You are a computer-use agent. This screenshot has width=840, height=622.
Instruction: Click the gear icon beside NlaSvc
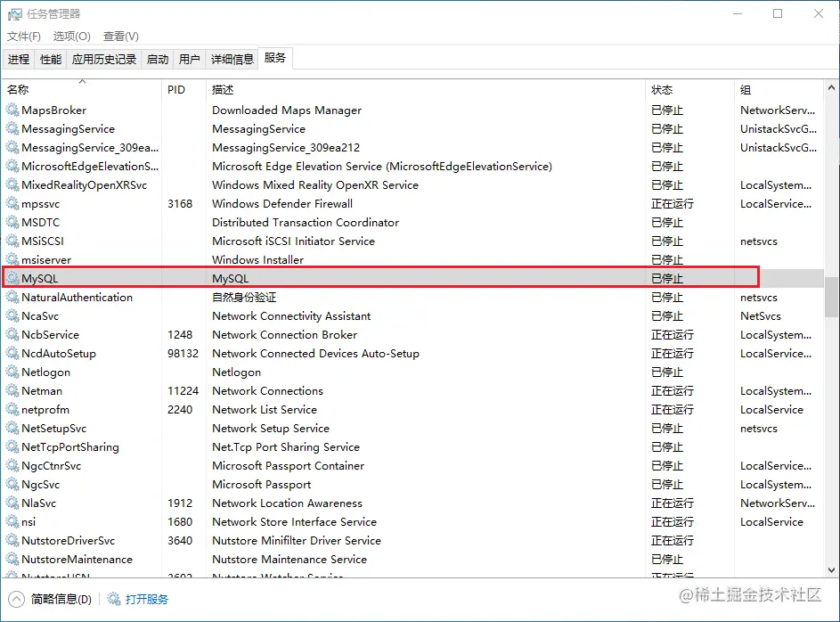click(x=12, y=503)
